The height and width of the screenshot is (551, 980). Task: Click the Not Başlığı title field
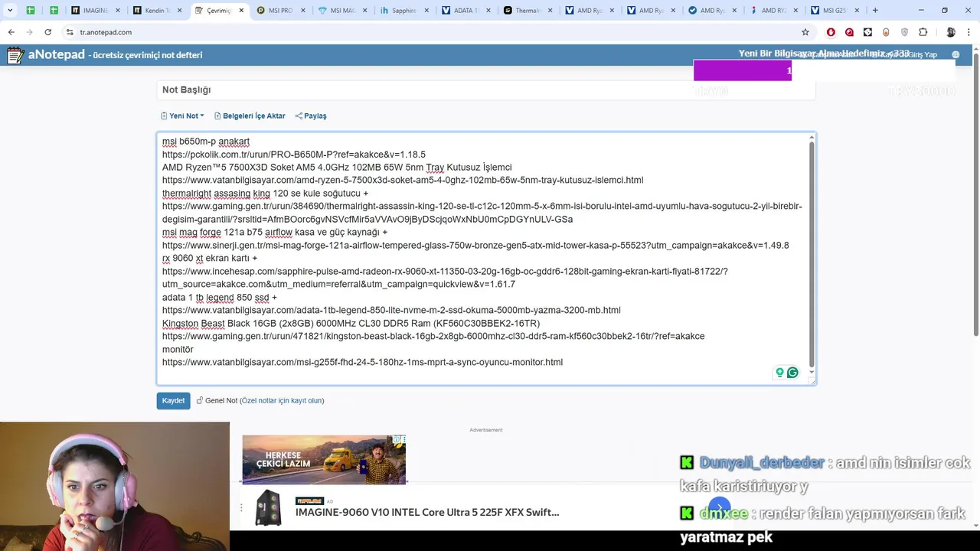pyautogui.click(x=486, y=90)
